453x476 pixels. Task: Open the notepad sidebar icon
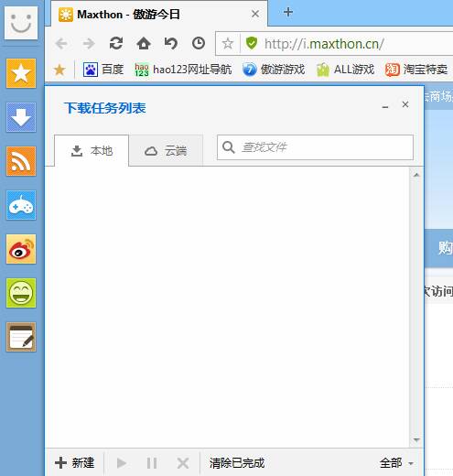21,337
